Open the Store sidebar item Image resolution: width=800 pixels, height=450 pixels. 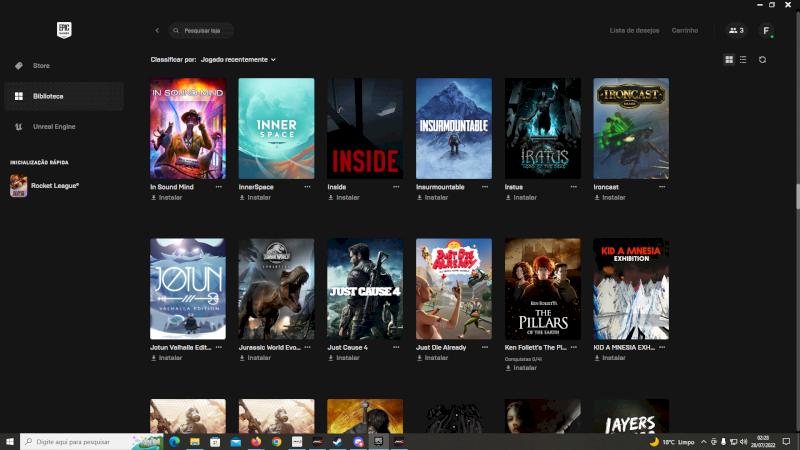coord(41,66)
